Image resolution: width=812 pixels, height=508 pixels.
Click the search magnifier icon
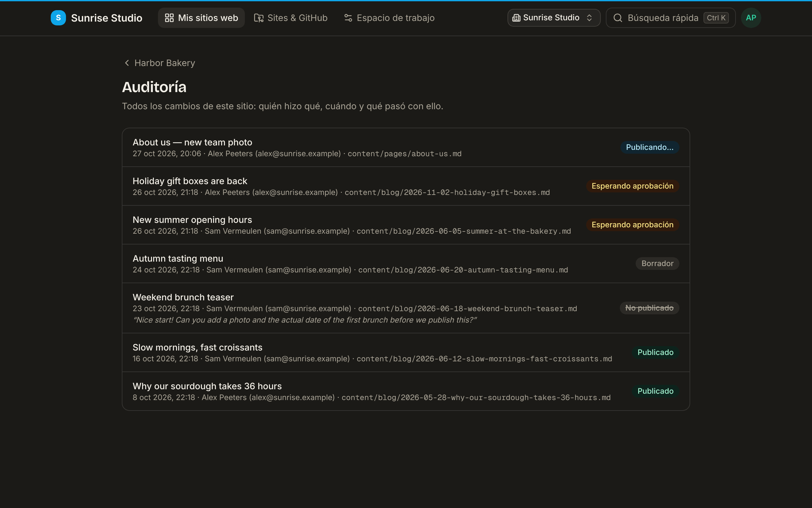(x=618, y=18)
